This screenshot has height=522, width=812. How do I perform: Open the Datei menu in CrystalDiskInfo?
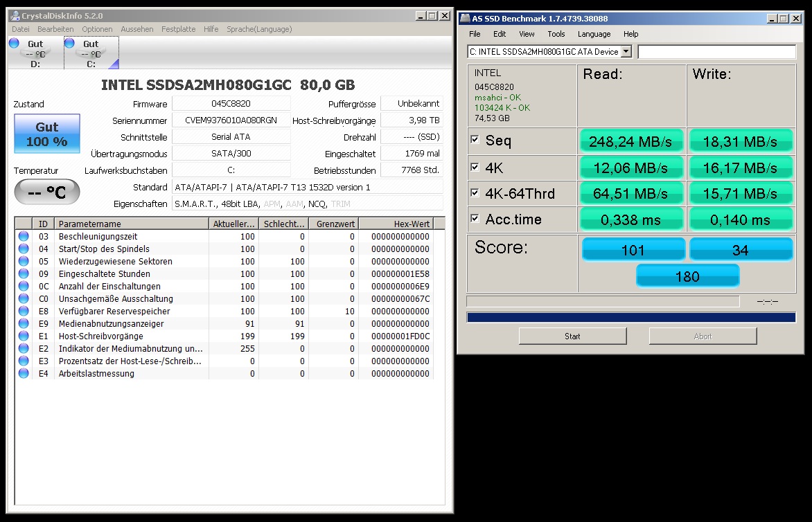[20, 29]
